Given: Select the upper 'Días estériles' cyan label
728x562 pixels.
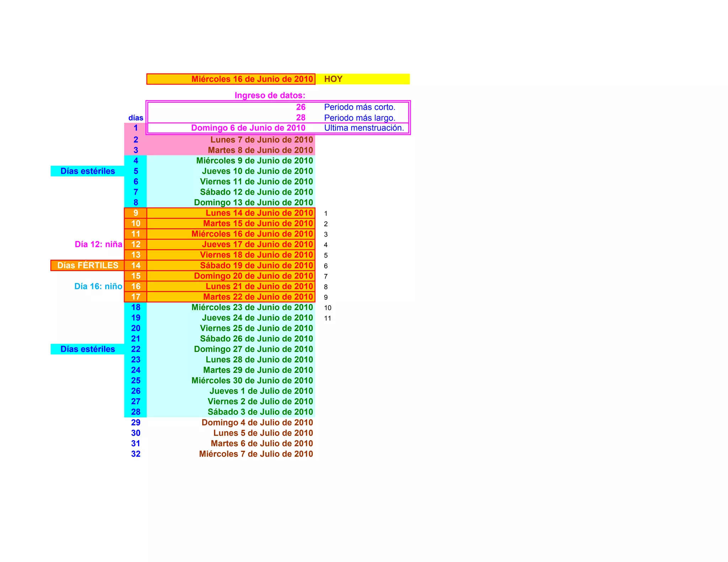Looking at the screenshot, I should (x=87, y=171).
